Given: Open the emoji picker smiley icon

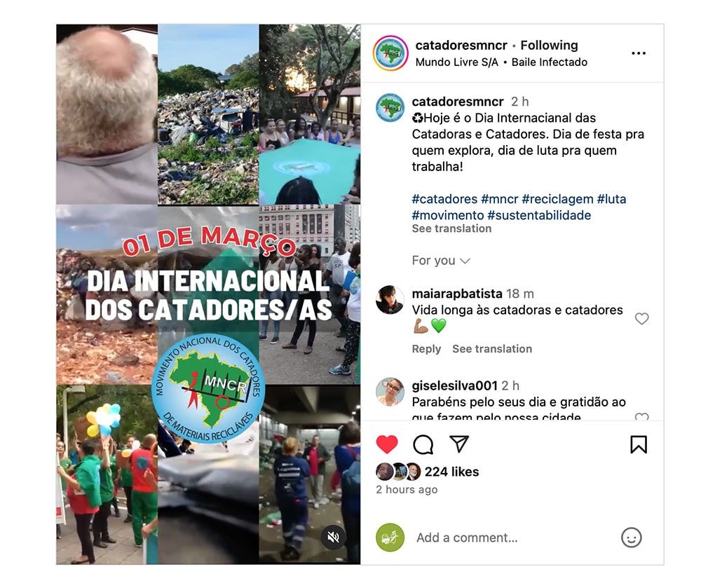Looking at the screenshot, I should 632,538.
